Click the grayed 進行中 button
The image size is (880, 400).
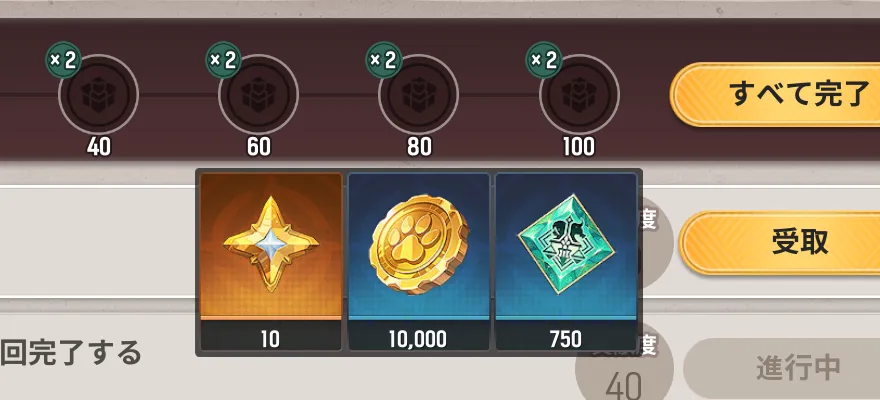[x=782, y=368]
